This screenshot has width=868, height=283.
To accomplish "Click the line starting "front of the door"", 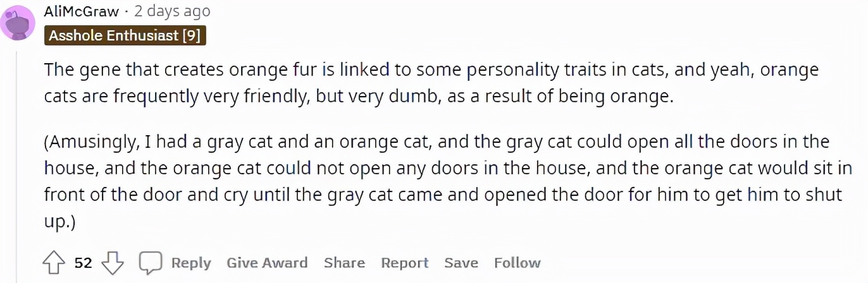I will coord(443,195).
